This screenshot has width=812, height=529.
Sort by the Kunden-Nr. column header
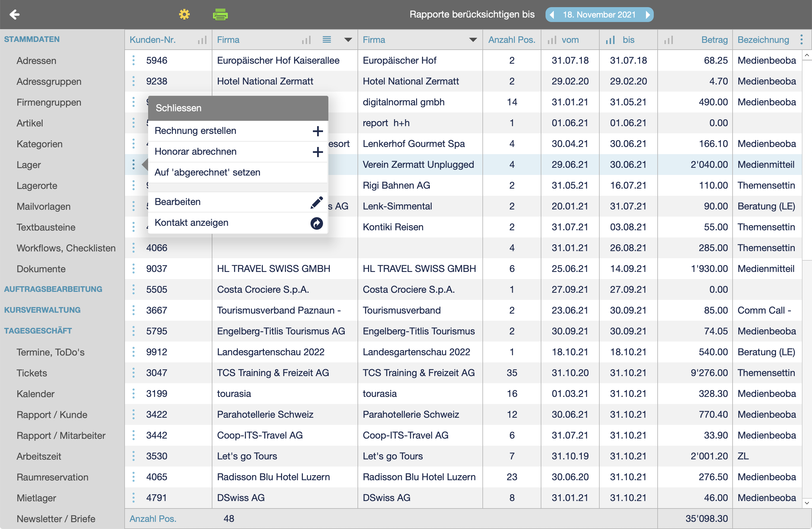coord(153,40)
